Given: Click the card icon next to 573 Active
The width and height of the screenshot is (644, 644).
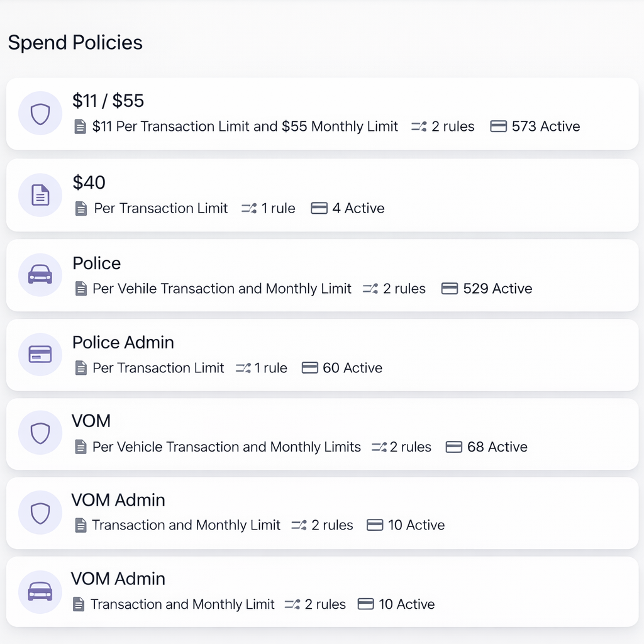Looking at the screenshot, I should [498, 126].
